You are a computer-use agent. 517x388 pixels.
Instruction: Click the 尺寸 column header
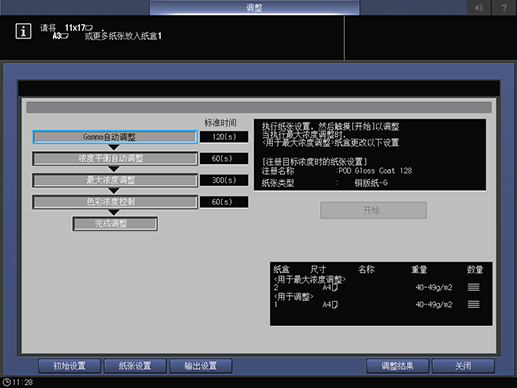[x=318, y=269]
